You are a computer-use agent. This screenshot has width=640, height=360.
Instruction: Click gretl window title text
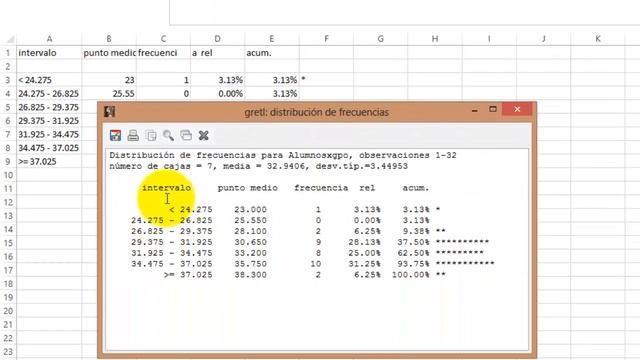[x=316, y=112]
